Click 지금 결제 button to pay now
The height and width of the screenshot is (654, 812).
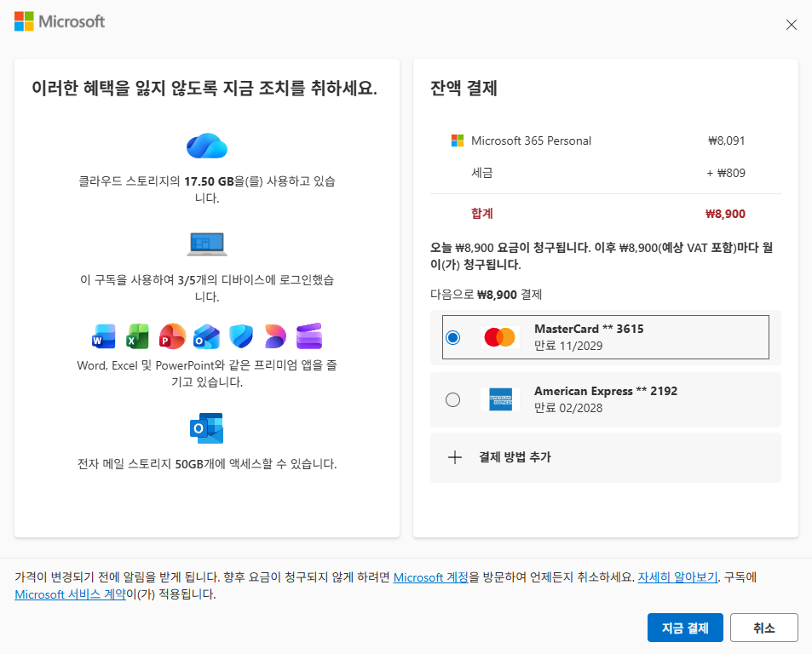coord(684,628)
